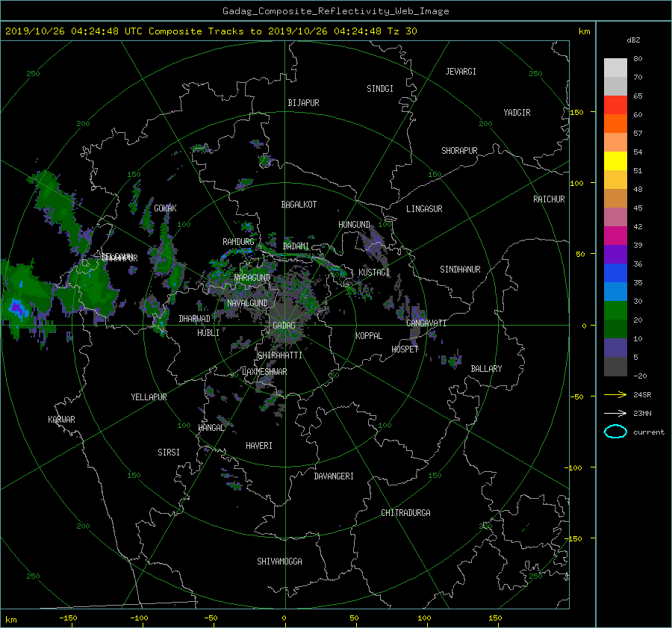This screenshot has width=672, height=628.
Task: Click the KUSTAGI city label
Action: pyautogui.click(x=374, y=273)
